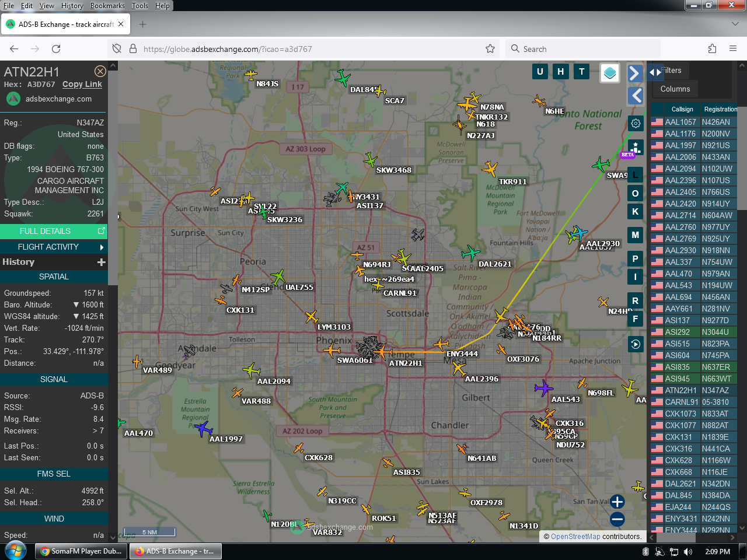Image resolution: width=747 pixels, height=560 pixels.
Task: Click the address bar URL
Action: [228, 49]
